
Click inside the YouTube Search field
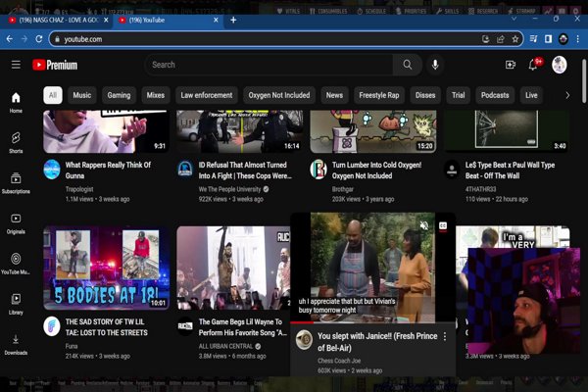click(x=269, y=65)
